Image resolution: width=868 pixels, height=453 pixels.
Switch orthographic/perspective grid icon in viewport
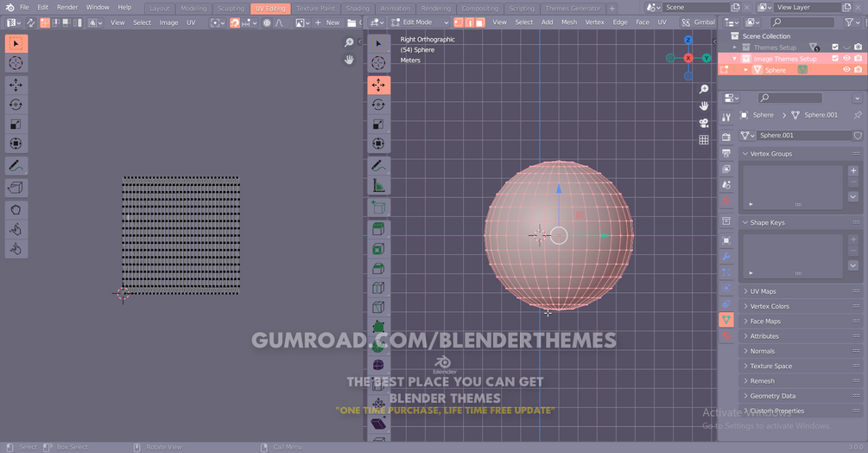[704, 139]
